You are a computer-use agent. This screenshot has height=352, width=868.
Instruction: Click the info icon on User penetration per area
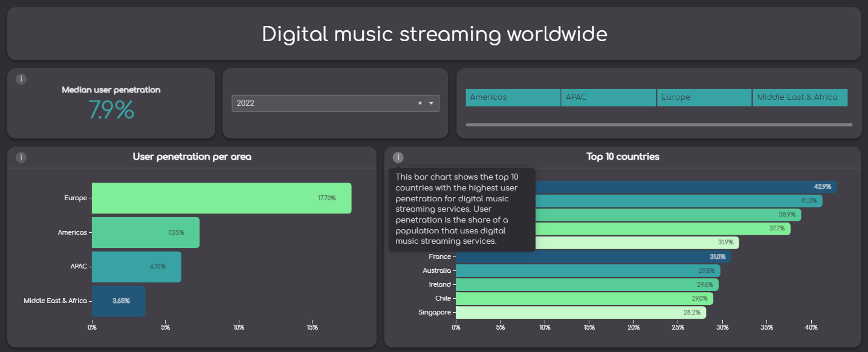21,157
